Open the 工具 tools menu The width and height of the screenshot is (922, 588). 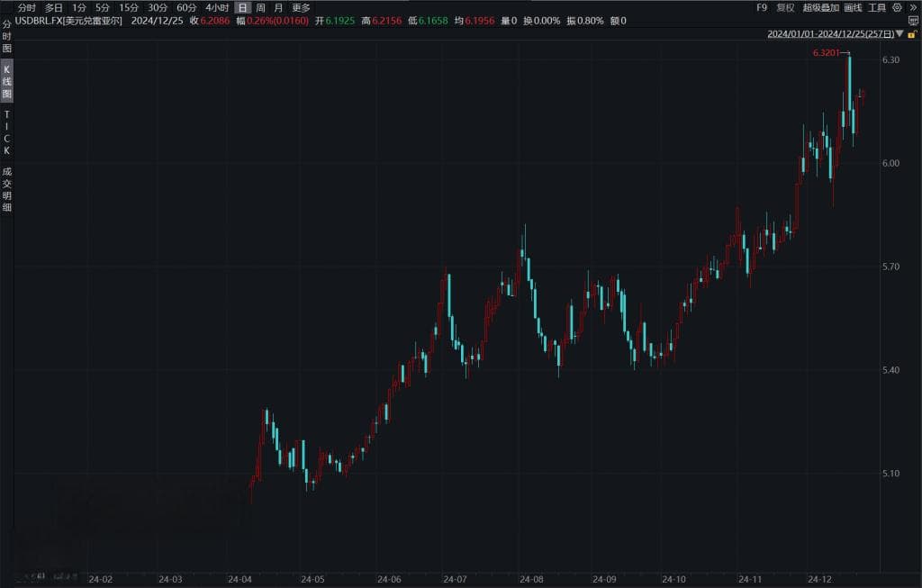coord(877,7)
